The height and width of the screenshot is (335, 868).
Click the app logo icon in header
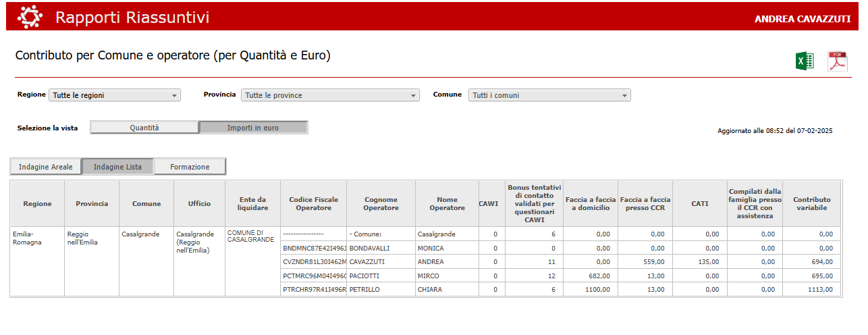pyautogui.click(x=29, y=17)
